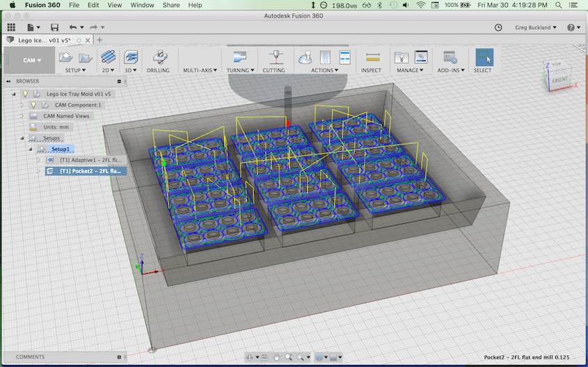Open the File menu
Viewport: 588px width, 367px height.
74,5
